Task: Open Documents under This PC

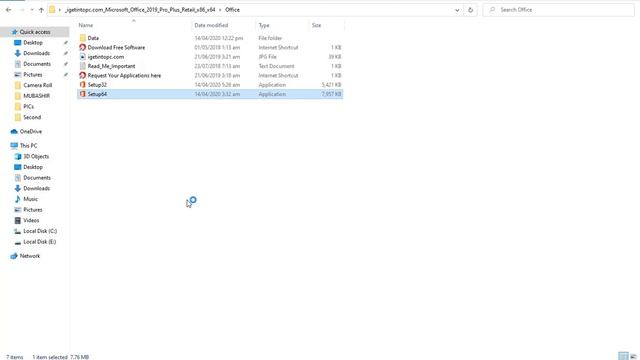Action: [37, 178]
